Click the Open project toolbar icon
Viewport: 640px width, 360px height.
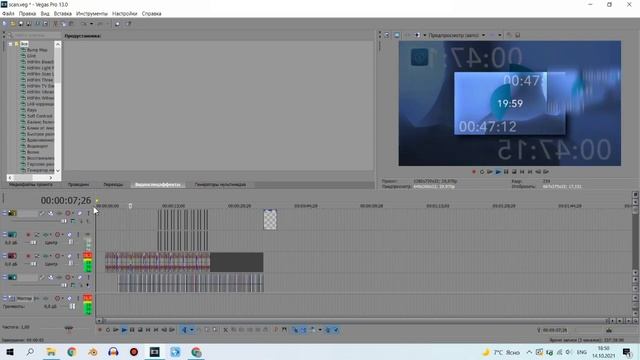click(x=13, y=24)
